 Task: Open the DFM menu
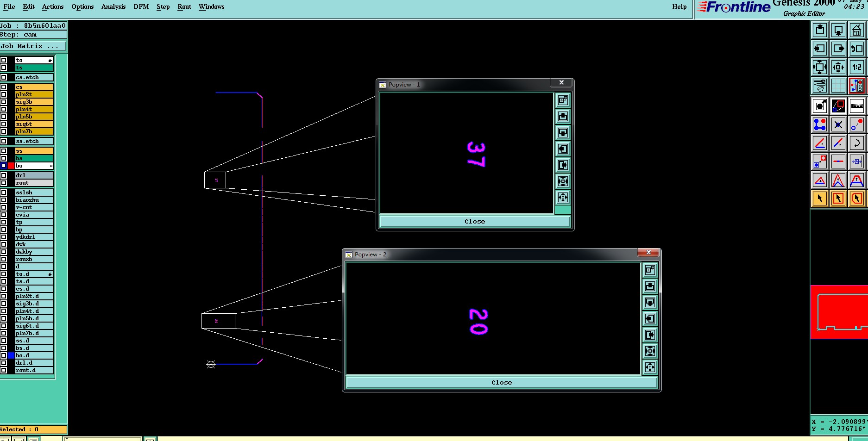(x=141, y=6)
